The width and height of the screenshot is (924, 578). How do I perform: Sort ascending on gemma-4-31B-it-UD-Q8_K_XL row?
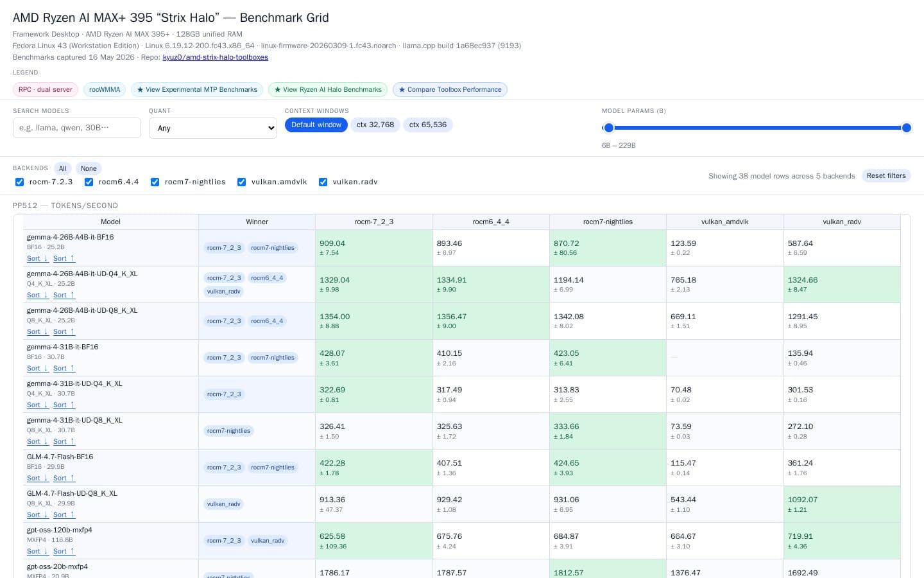pos(64,441)
